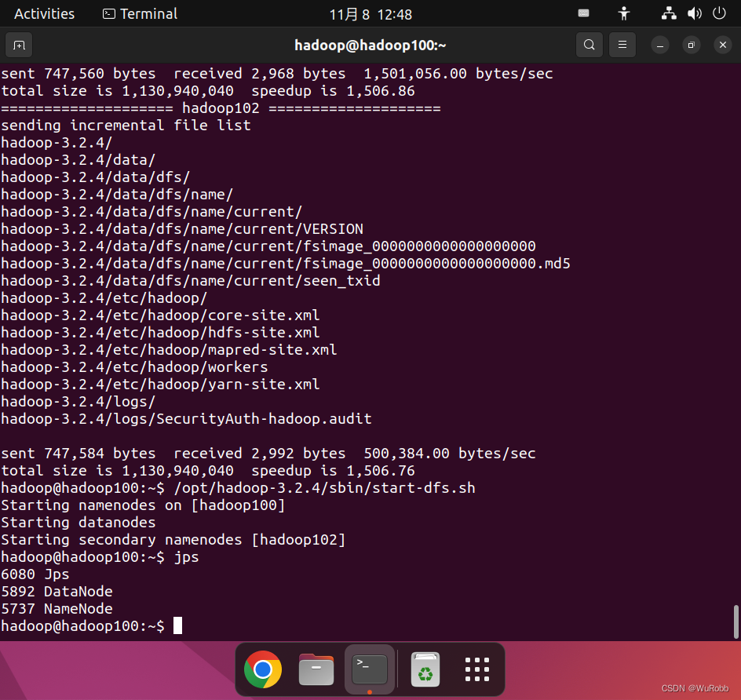Click the 'speedup is 1,506.86' line

(x=208, y=91)
